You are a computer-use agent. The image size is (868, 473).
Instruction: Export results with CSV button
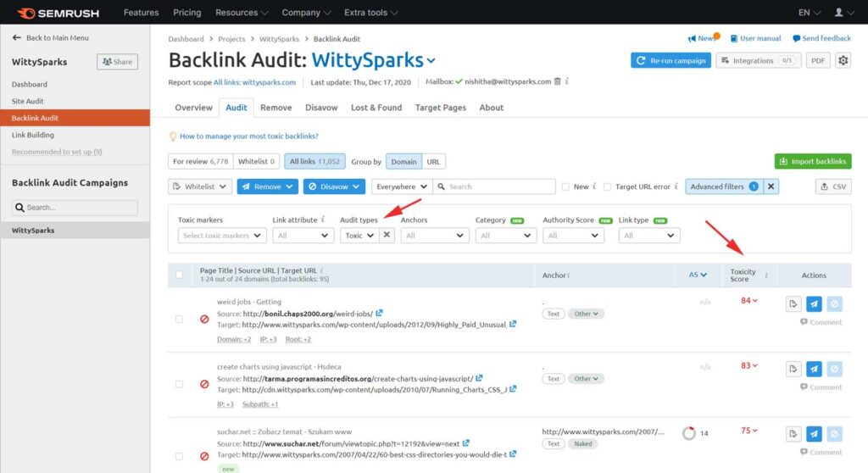(x=833, y=186)
